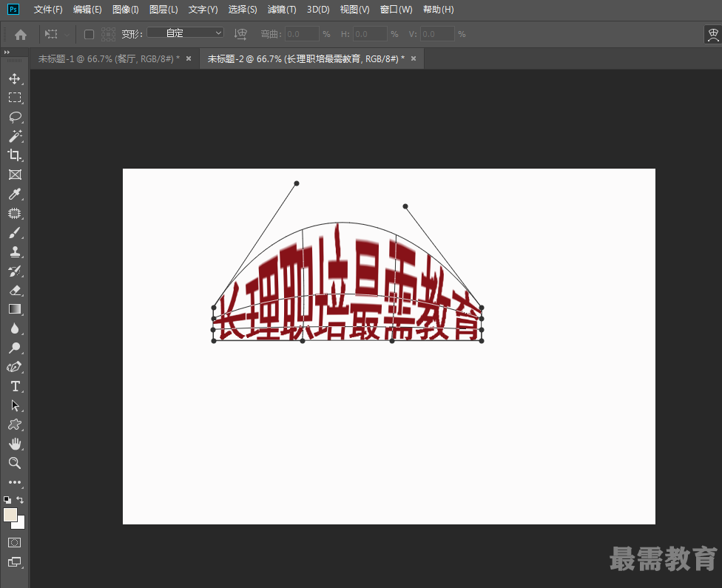Select the Magic Wand tool
The image size is (722, 588).
(15, 136)
